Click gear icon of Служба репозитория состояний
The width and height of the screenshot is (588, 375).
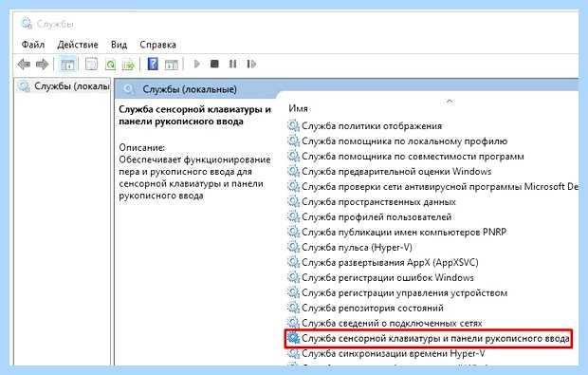coord(293,308)
